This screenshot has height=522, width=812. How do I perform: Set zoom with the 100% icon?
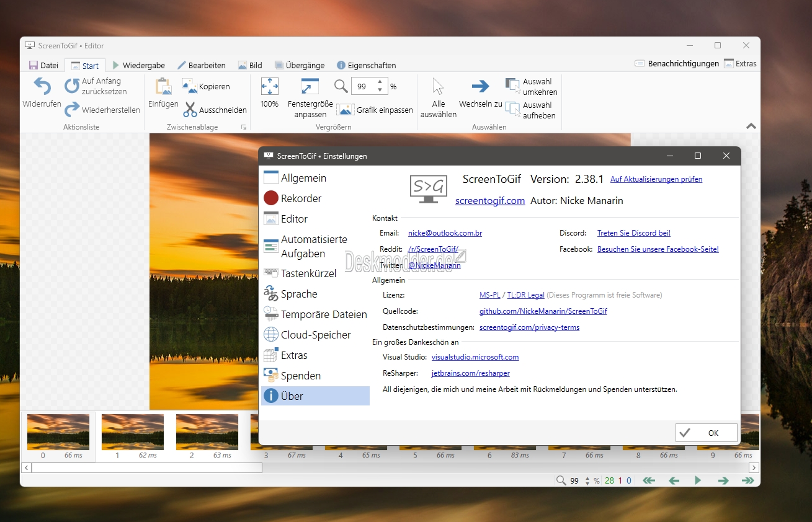pyautogui.click(x=269, y=86)
